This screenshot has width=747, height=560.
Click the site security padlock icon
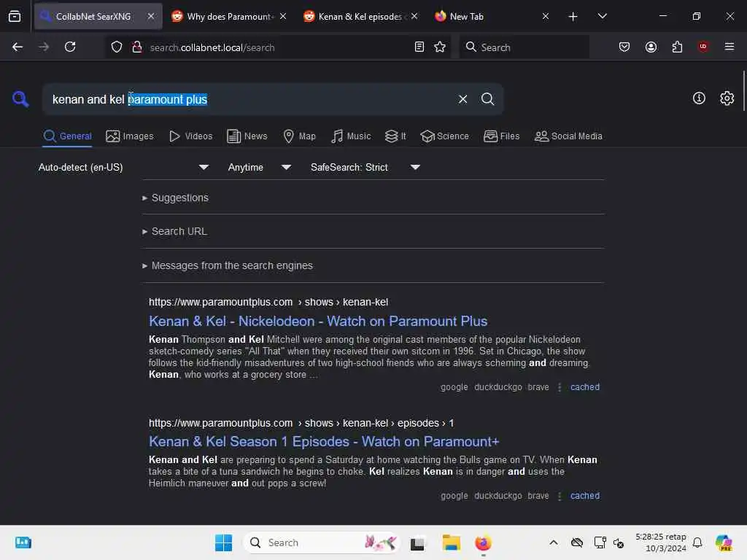pyautogui.click(x=137, y=47)
